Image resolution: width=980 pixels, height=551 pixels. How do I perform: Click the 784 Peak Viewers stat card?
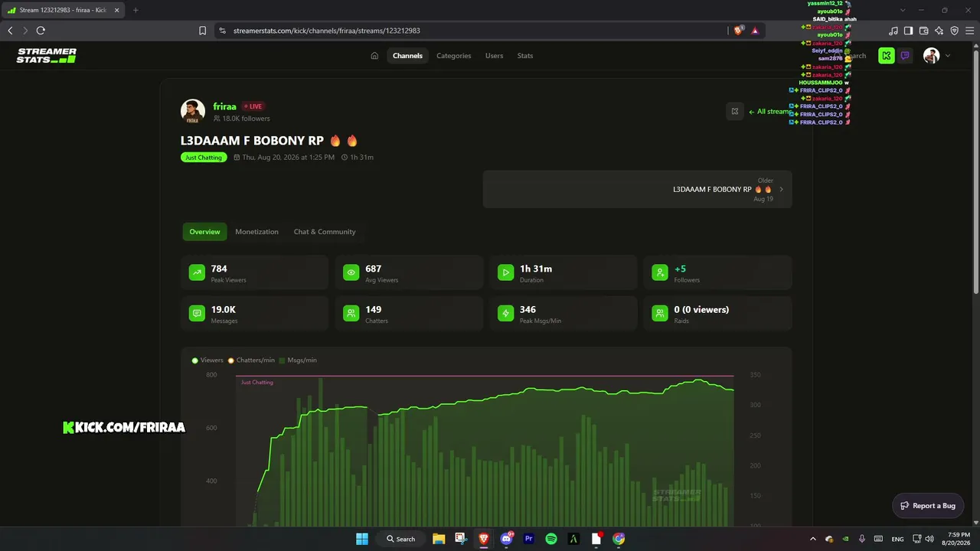[254, 273]
